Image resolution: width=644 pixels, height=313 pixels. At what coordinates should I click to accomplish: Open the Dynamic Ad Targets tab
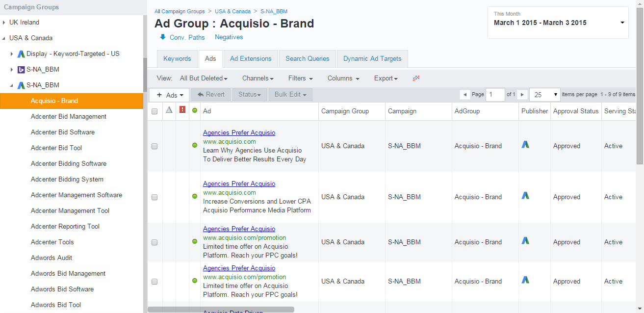click(372, 59)
